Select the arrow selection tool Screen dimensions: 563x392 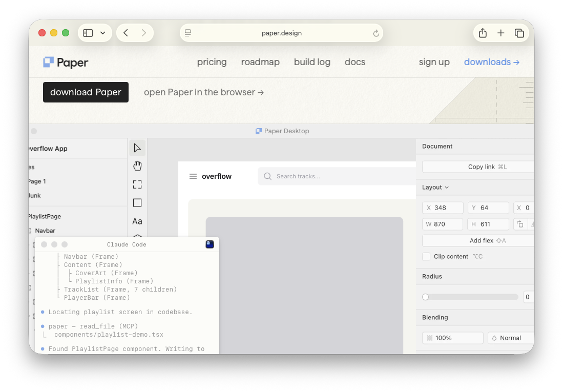tap(137, 147)
